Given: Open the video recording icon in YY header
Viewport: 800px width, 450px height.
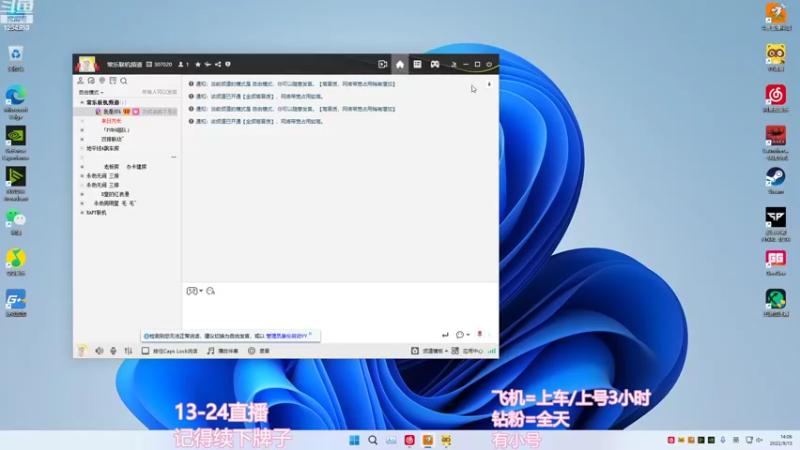Looking at the screenshot, I should pos(383,64).
